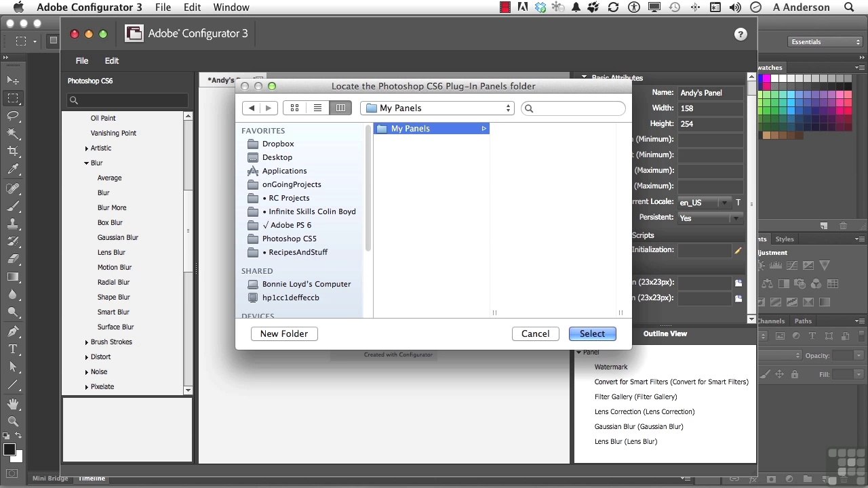Screen dimensions: 868x488
Task: Open macOS Spotlight search
Action: coord(850,7)
